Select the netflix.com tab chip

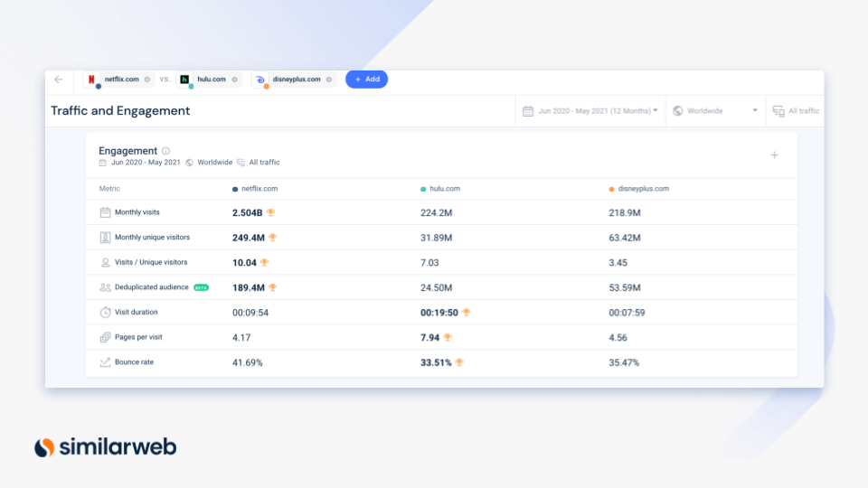pos(118,80)
